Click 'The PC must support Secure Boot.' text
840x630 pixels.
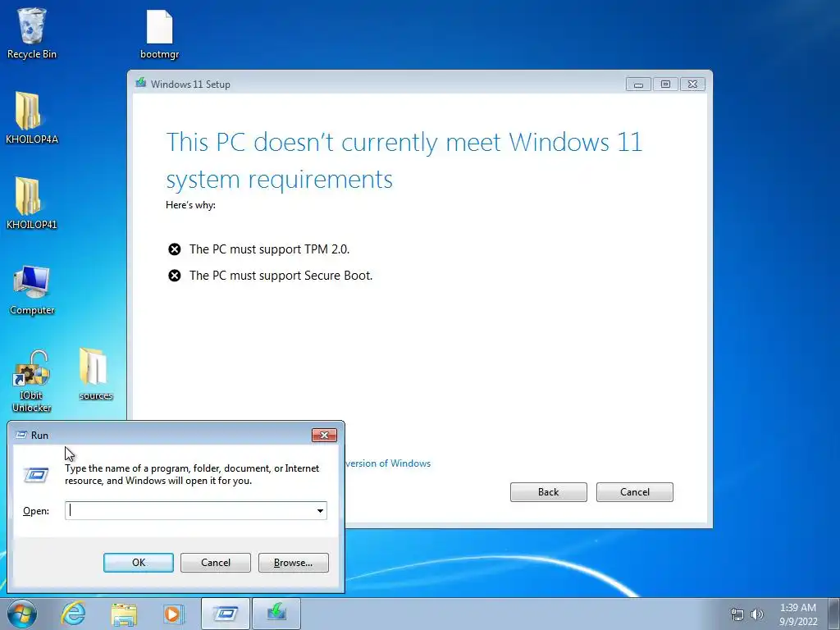281,276
